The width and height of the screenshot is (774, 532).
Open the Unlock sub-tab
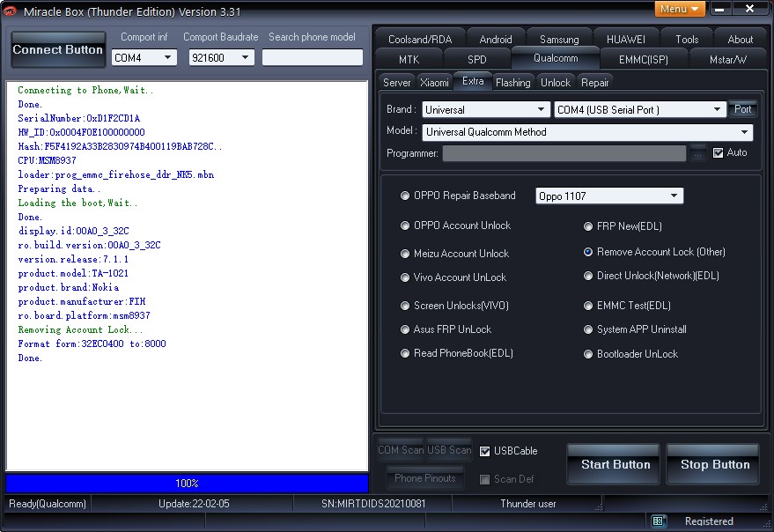(x=556, y=83)
